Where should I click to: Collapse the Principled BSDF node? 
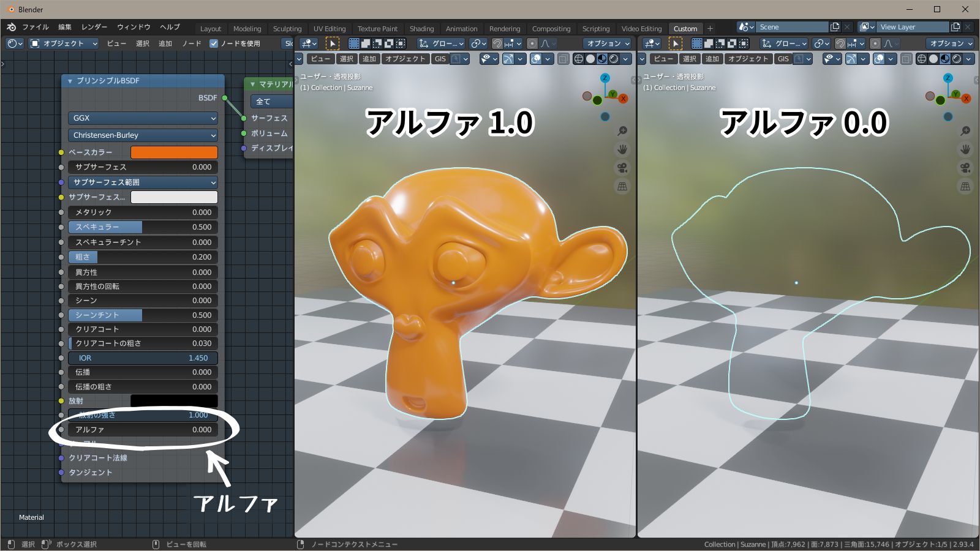[x=70, y=81]
